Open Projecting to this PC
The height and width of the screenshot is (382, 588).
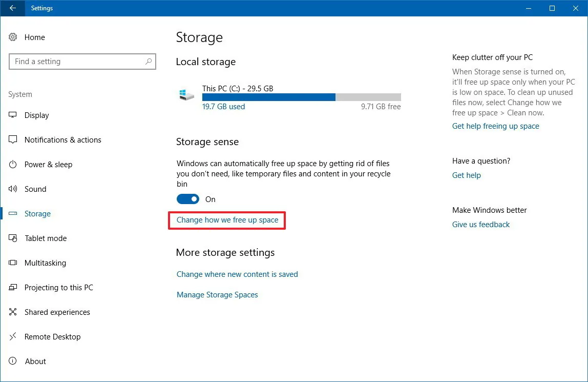[58, 288]
